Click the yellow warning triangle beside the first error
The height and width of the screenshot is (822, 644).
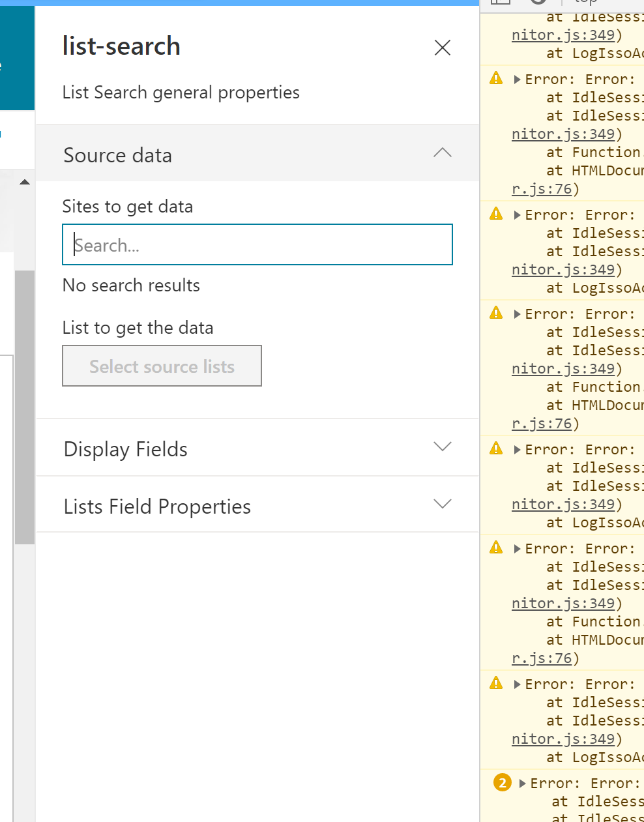click(495, 78)
